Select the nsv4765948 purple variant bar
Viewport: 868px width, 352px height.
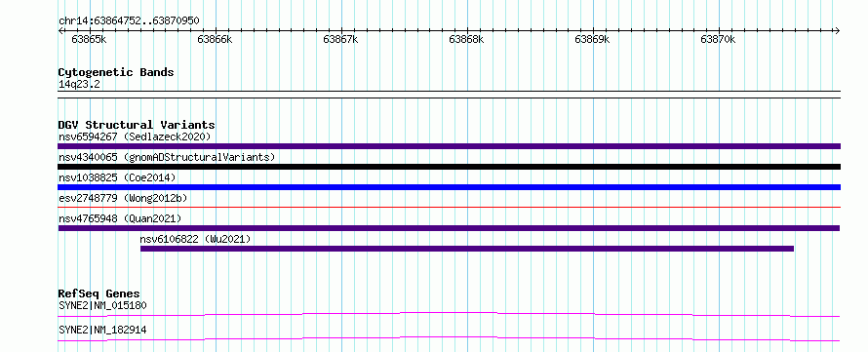[449, 228]
